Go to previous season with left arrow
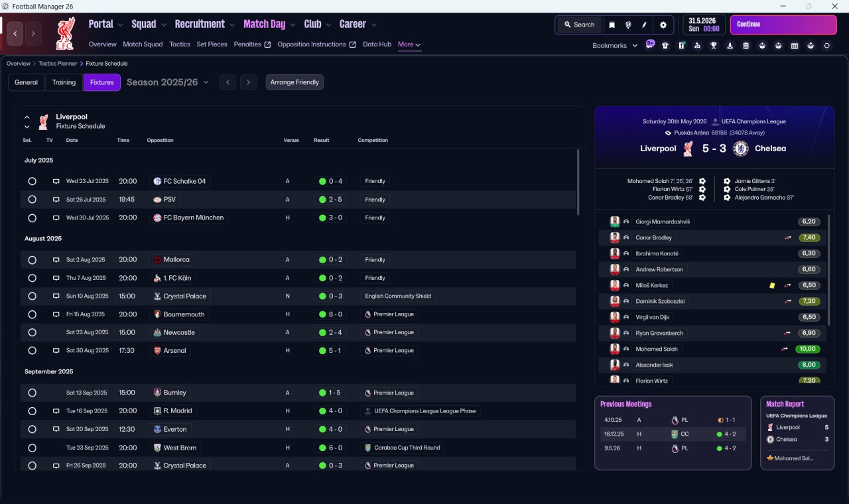This screenshot has height=504, width=849. [228, 82]
